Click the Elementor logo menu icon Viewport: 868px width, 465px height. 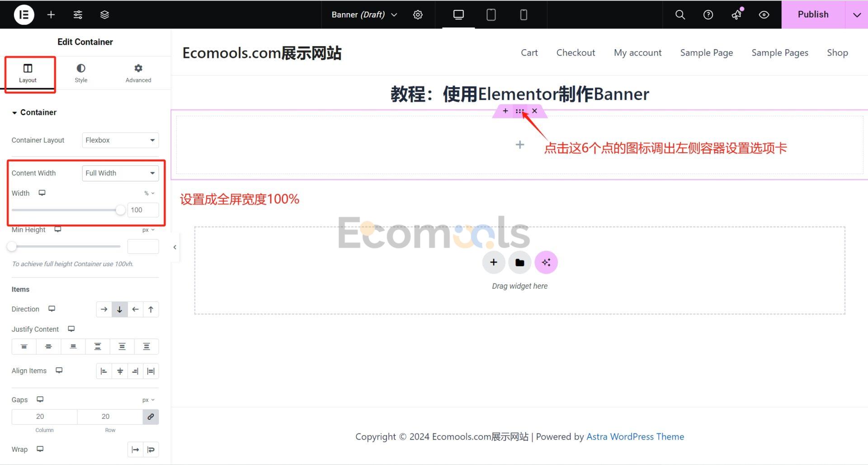(x=24, y=14)
